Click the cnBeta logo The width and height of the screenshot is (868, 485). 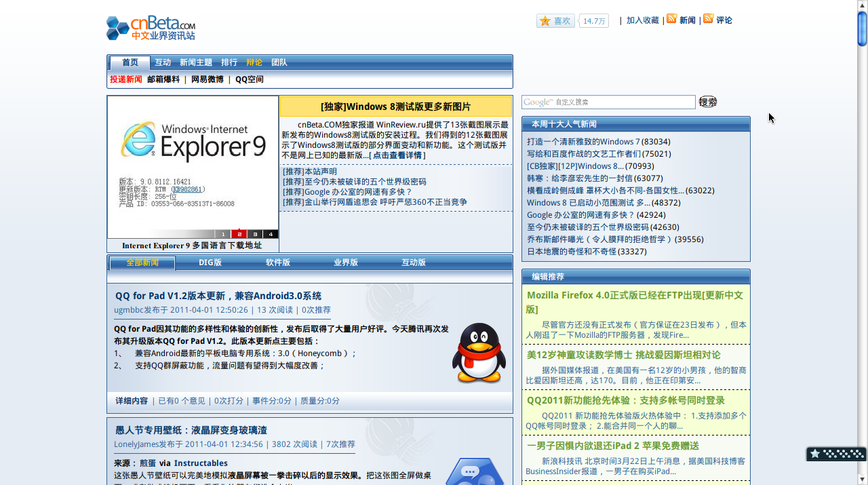pos(151,28)
